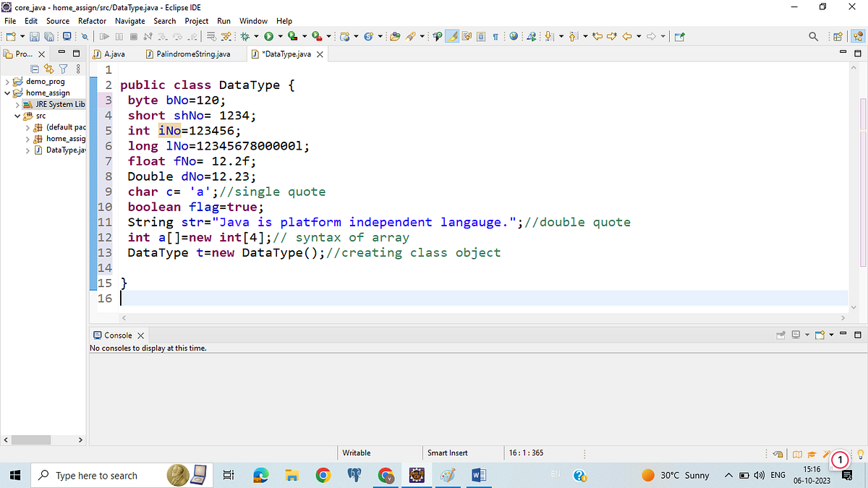Launch Debug mode from the toolbar

coord(244,36)
